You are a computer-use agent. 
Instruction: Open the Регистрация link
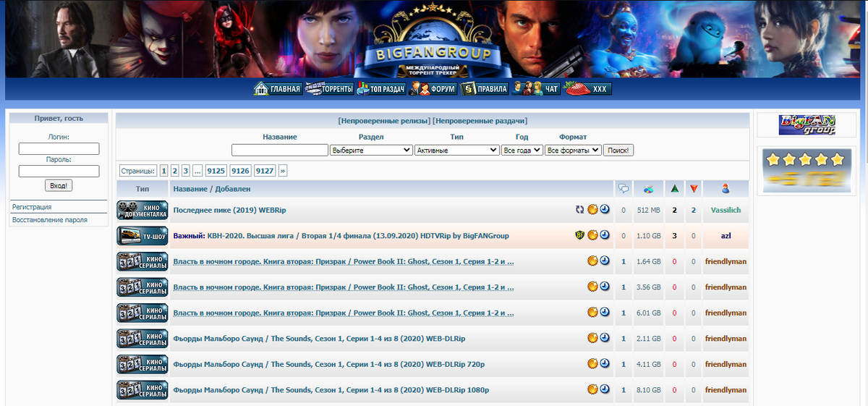pos(32,207)
